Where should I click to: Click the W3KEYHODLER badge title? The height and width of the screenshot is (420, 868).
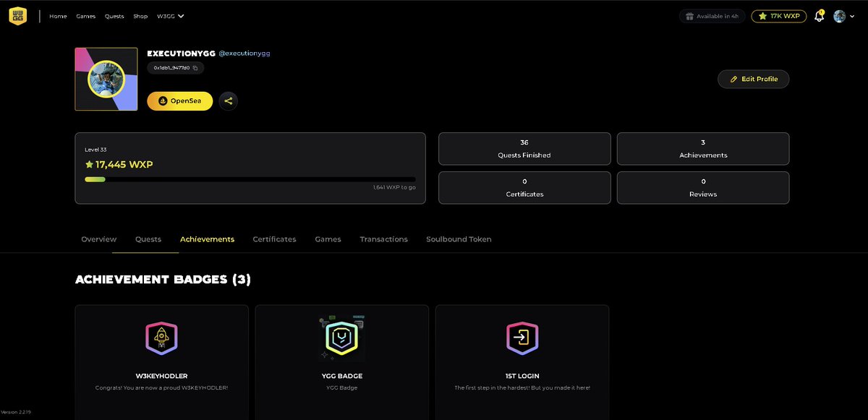point(161,376)
